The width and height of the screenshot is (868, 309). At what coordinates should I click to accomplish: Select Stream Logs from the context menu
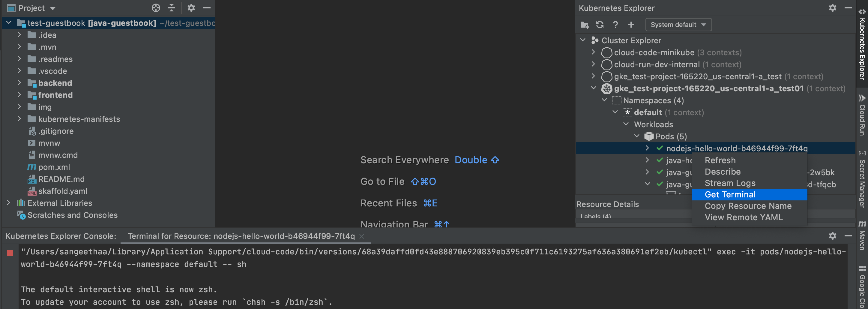[730, 183]
